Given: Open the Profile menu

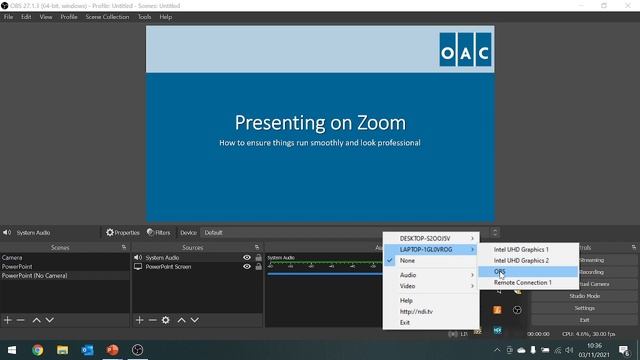Looking at the screenshot, I should (69, 17).
